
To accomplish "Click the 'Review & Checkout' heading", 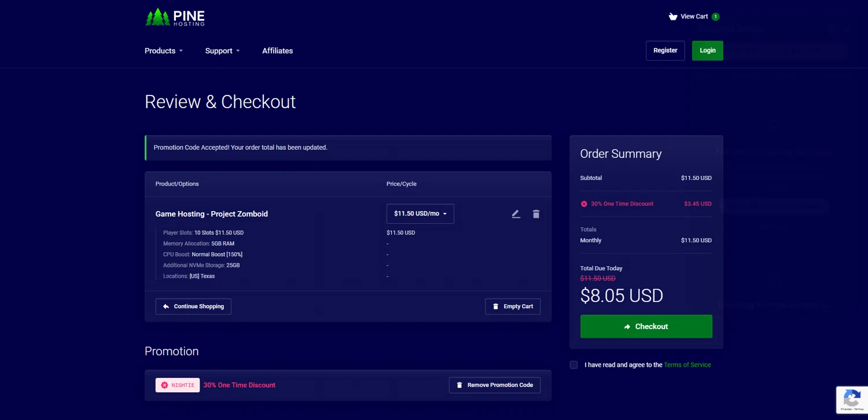I will tap(220, 102).
